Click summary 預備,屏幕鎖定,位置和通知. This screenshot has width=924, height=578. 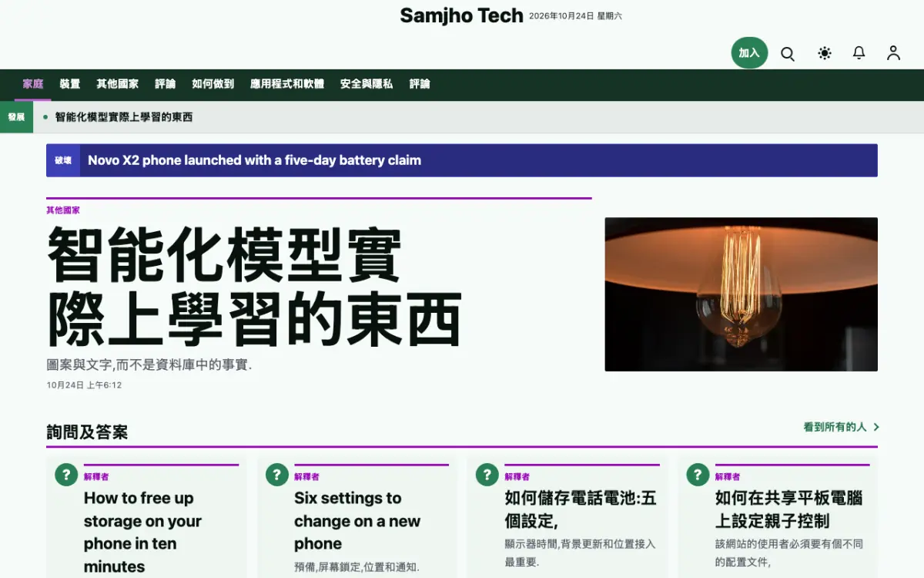click(x=357, y=567)
